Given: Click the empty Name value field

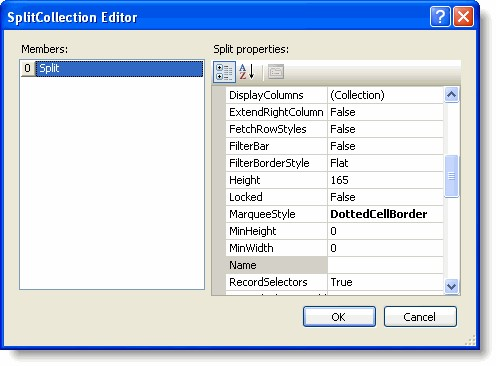Looking at the screenshot, I should coord(385,265).
